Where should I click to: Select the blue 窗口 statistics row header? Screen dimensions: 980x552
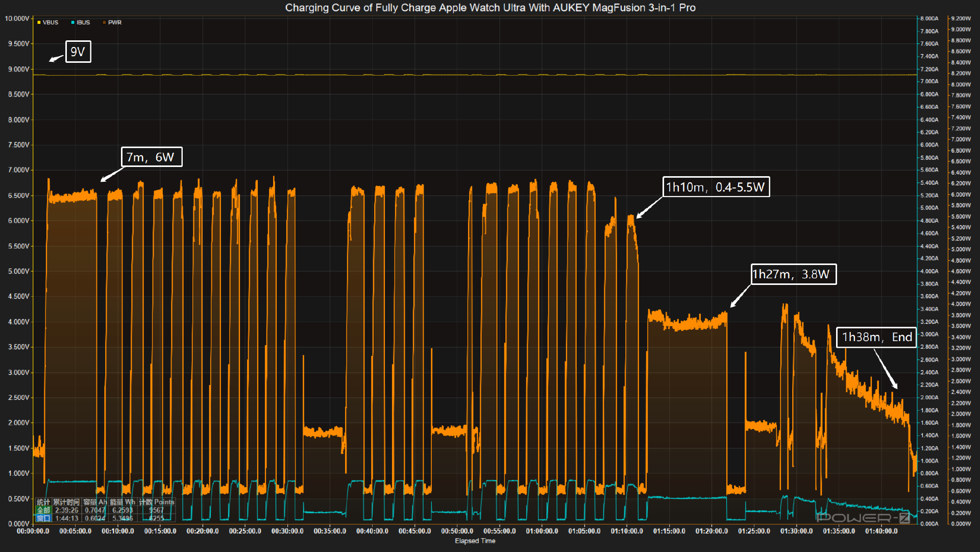(43, 518)
